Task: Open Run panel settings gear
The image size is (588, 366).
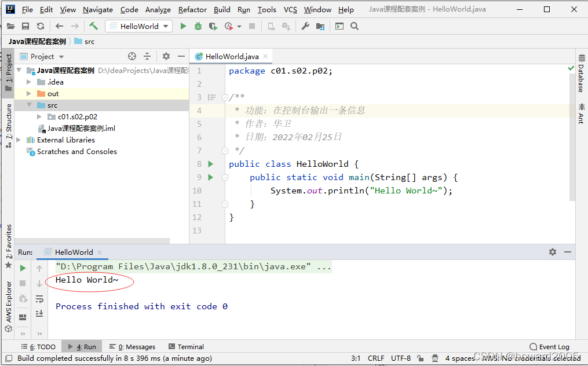Action: click(x=553, y=252)
